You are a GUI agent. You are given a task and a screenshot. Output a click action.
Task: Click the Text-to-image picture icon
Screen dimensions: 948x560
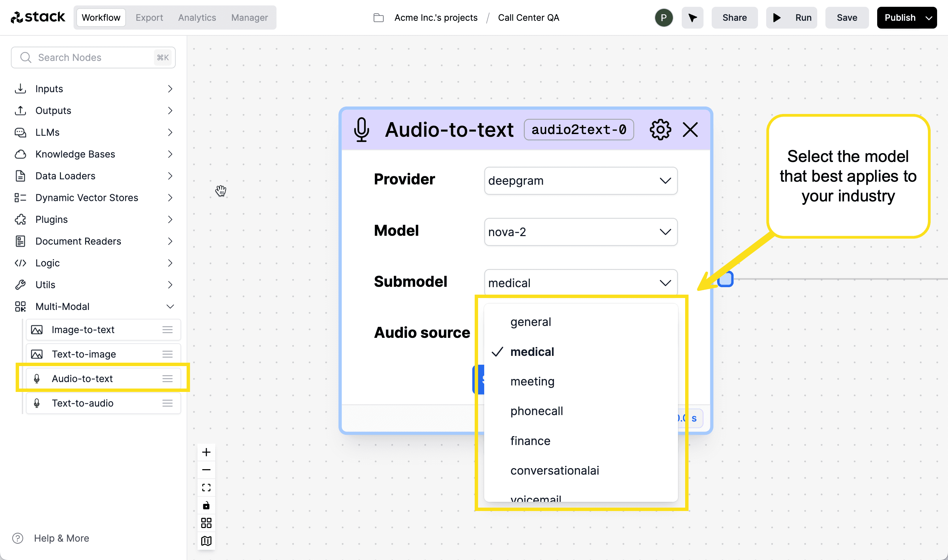pyautogui.click(x=37, y=355)
